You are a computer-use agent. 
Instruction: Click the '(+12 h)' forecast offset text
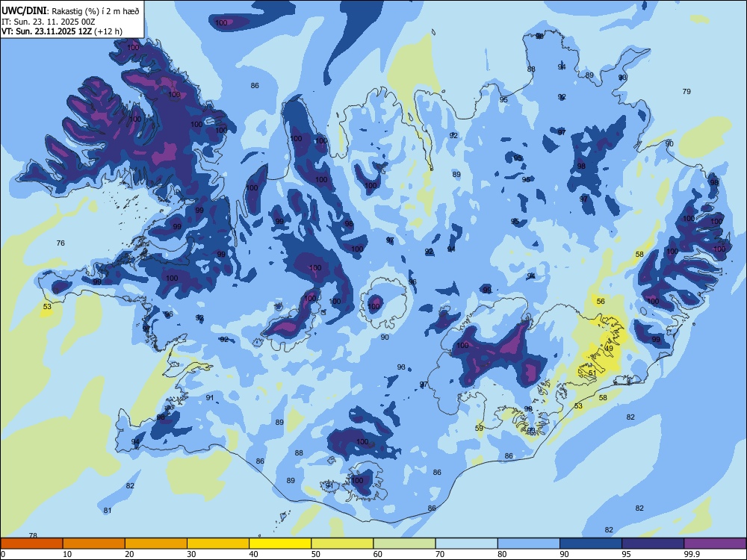tap(108, 31)
